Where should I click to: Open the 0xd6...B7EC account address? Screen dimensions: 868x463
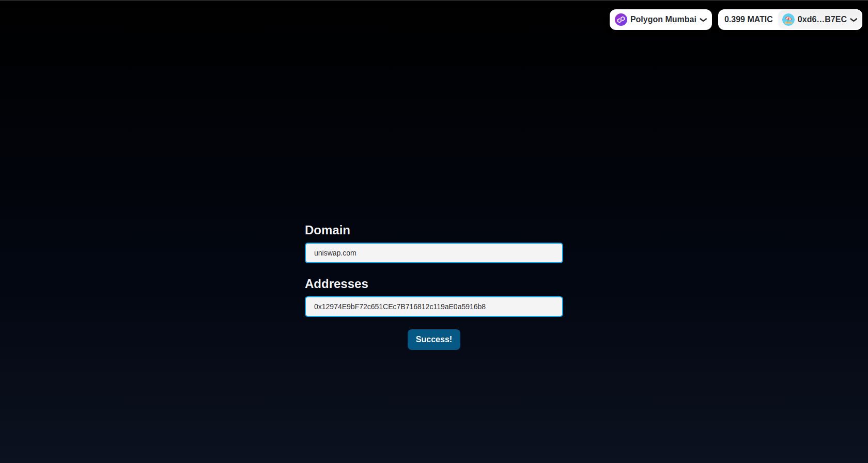pyautogui.click(x=822, y=20)
